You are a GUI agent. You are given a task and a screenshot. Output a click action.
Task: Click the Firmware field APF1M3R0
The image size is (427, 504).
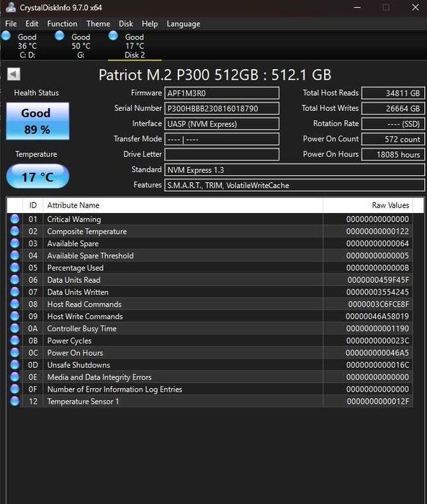(222, 93)
